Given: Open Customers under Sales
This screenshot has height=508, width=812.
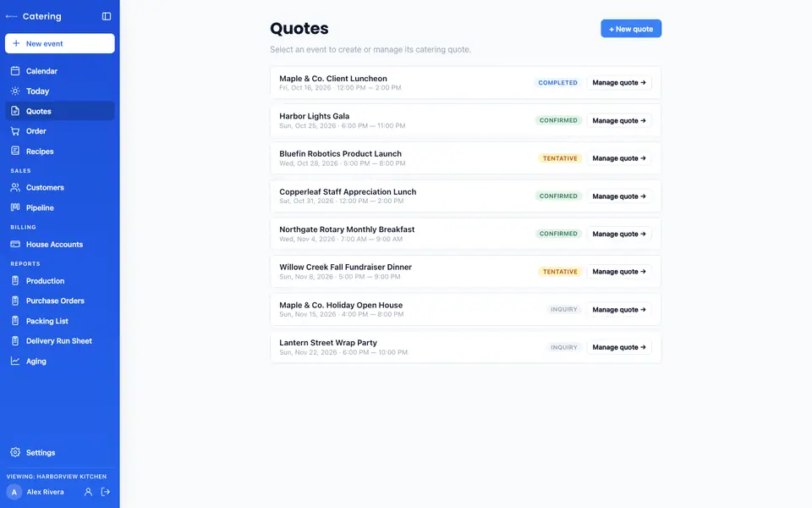Looking at the screenshot, I should pyautogui.click(x=60, y=187).
